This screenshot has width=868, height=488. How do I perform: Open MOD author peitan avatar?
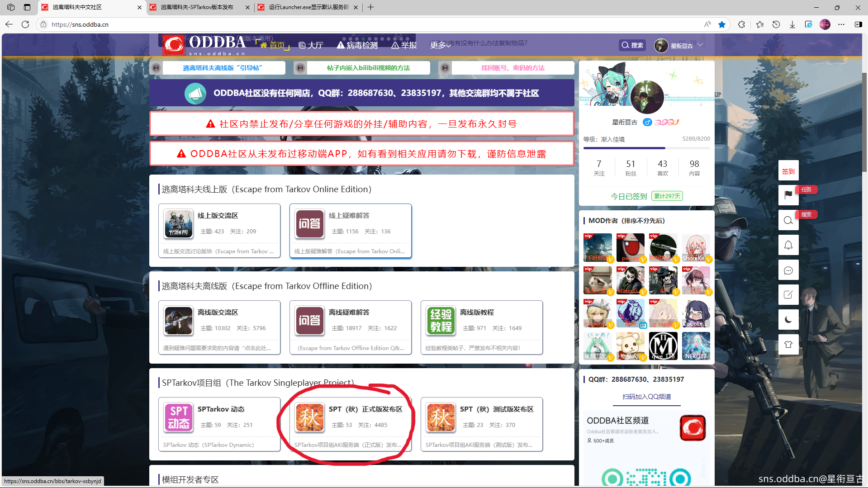pos(630,247)
